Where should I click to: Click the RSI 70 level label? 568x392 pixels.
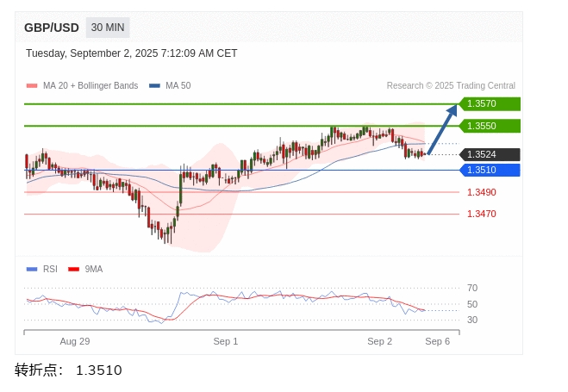[x=472, y=288]
